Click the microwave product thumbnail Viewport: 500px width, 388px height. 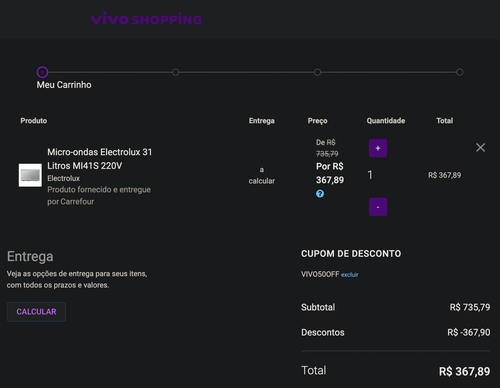point(30,175)
